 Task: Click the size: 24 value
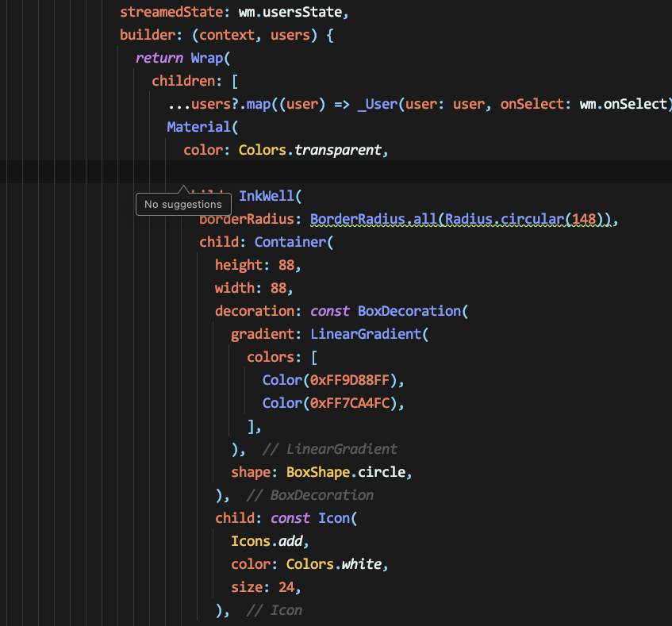[x=285, y=587]
